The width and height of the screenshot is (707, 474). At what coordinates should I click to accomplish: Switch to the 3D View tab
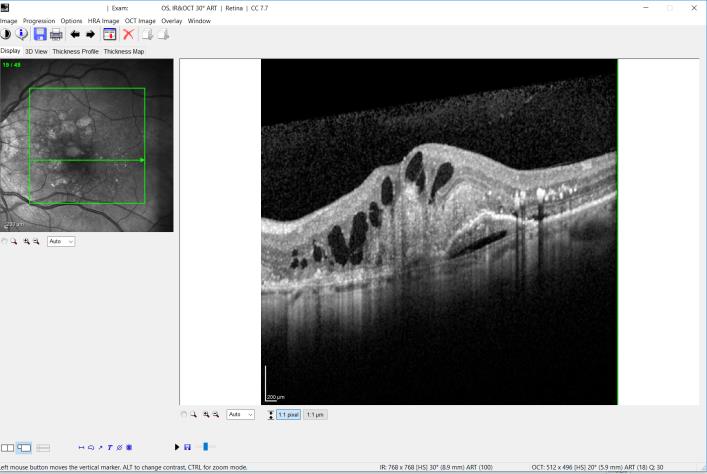pyautogui.click(x=36, y=51)
